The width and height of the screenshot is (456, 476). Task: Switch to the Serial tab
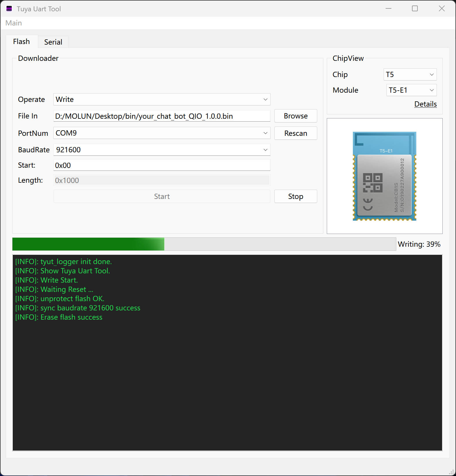pyautogui.click(x=53, y=42)
